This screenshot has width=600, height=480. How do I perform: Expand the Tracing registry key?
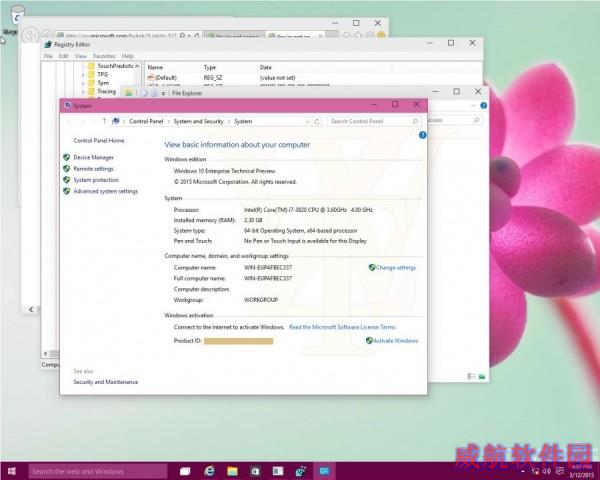[x=83, y=91]
